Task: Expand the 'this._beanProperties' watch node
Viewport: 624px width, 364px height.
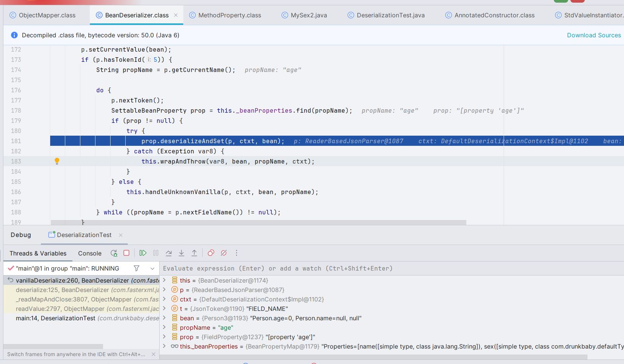Action: pos(164,346)
